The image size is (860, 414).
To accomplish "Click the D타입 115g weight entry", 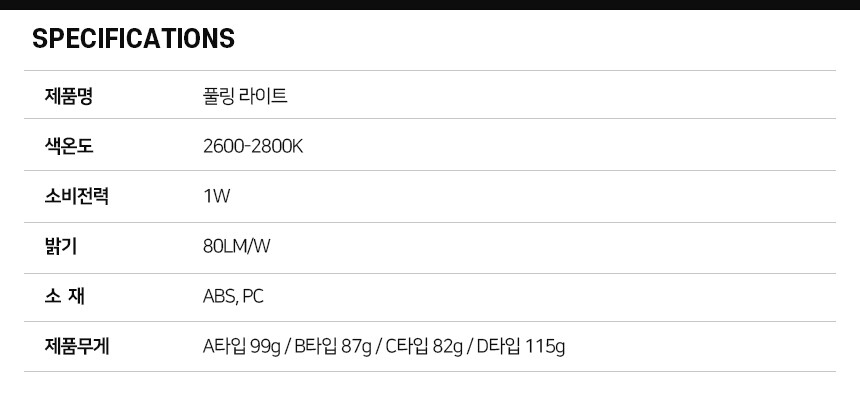I will [x=520, y=347].
